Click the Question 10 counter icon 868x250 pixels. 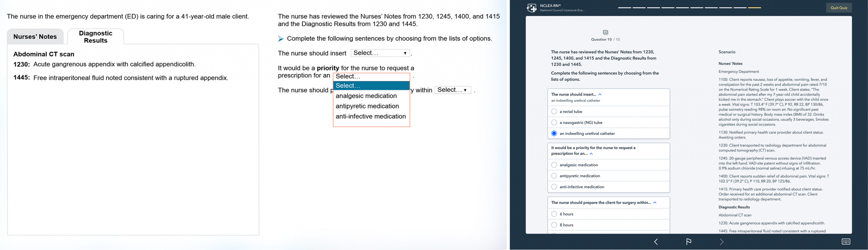605,32
